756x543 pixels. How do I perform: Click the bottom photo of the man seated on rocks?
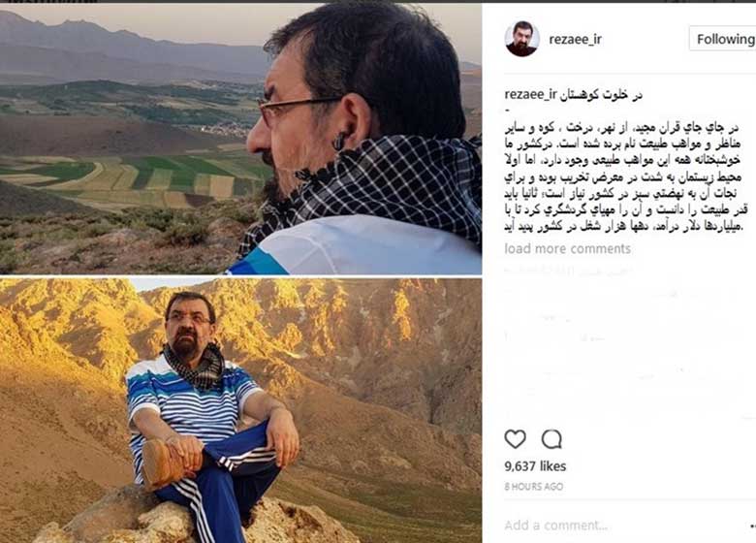pyautogui.click(x=240, y=410)
